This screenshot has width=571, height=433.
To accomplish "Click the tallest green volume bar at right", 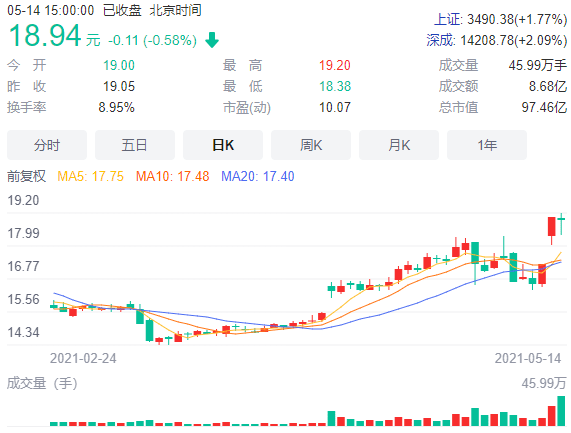I will 562,411.
